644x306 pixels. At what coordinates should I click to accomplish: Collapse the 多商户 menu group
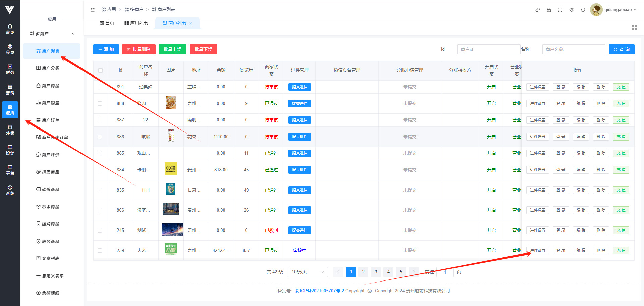(72, 34)
